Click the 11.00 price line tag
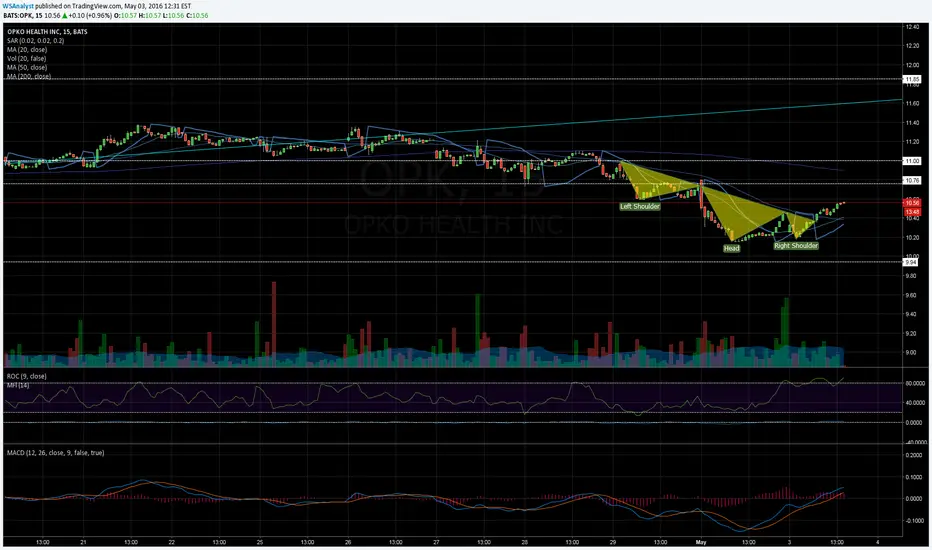932x550 pixels. (x=912, y=161)
